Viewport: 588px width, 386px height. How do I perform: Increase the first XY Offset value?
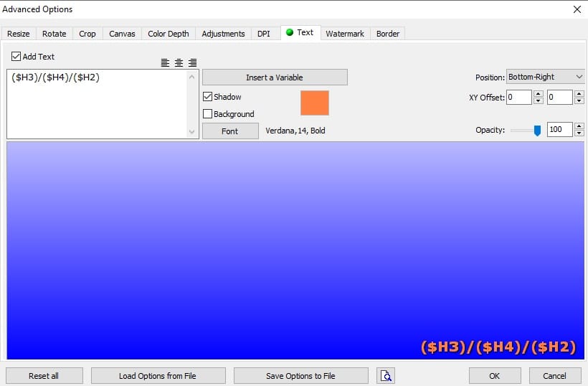pyautogui.click(x=539, y=94)
